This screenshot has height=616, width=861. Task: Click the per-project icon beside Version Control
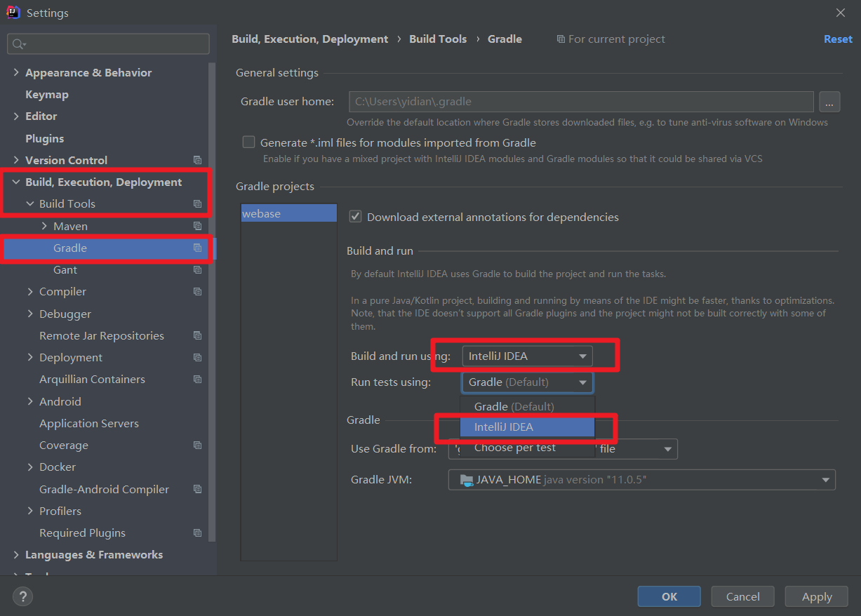pos(197,160)
